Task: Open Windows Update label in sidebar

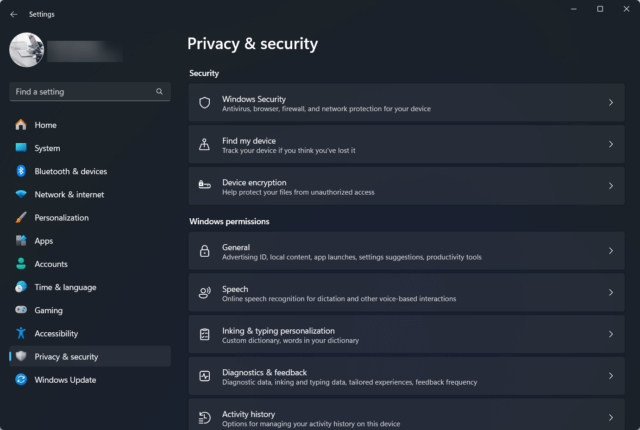Action: (65, 380)
